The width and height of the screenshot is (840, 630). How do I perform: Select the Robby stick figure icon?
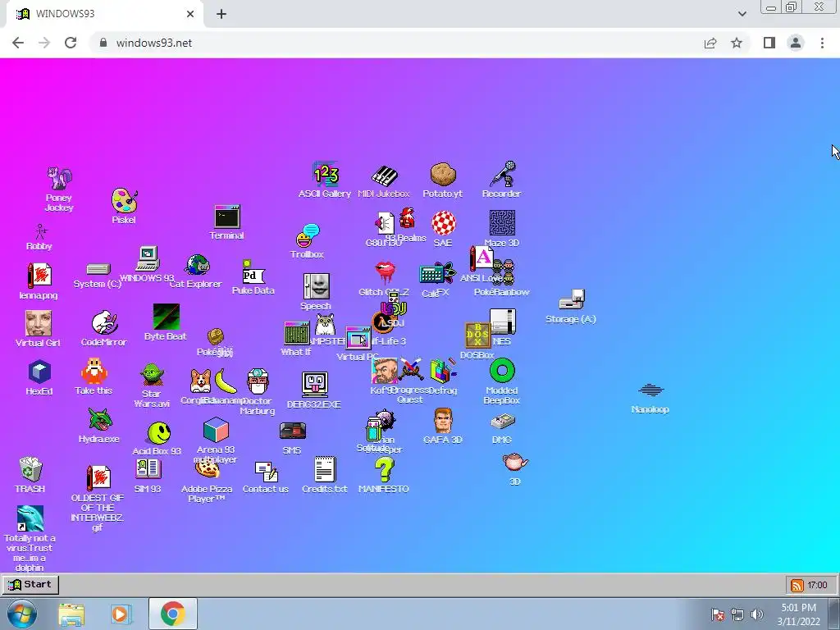click(x=40, y=231)
